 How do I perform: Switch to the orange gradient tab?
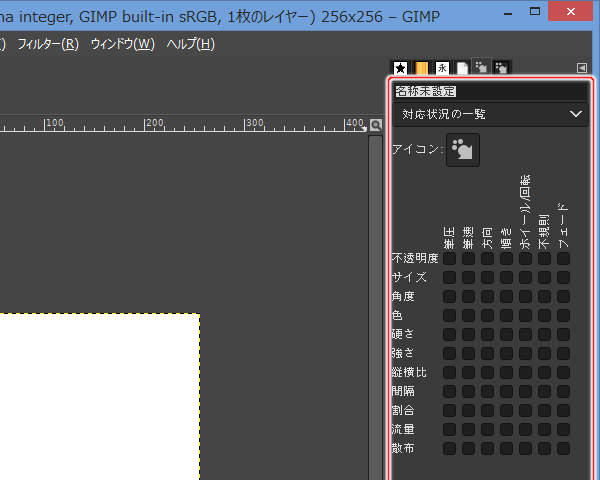pyautogui.click(x=421, y=69)
